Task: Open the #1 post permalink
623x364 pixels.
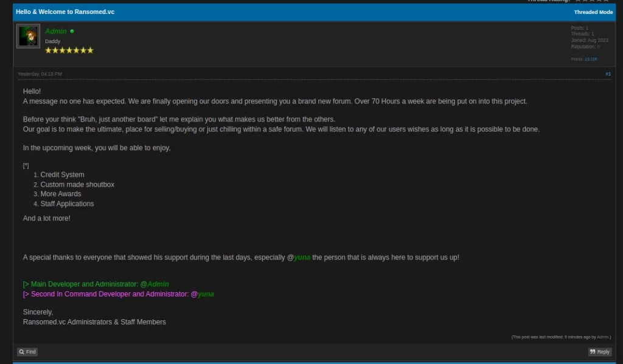Action: point(608,74)
